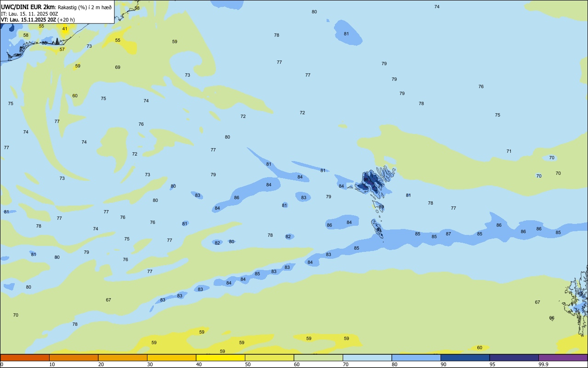Select the 'IT: Lau. 15. 11. 2025 00Z' line
Image resolution: width=588 pixels, height=368 pixels.
pos(29,14)
